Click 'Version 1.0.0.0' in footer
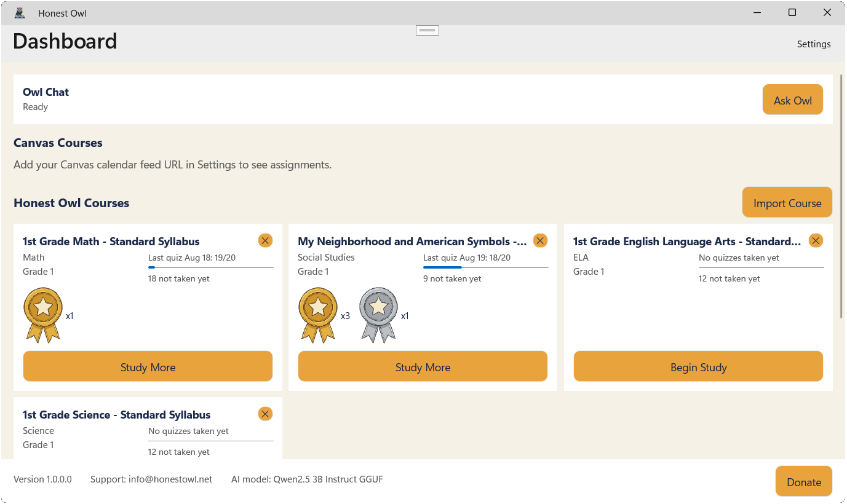Image resolution: width=847 pixels, height=504 pixels. pyautogui.click(x=42, y=479)
